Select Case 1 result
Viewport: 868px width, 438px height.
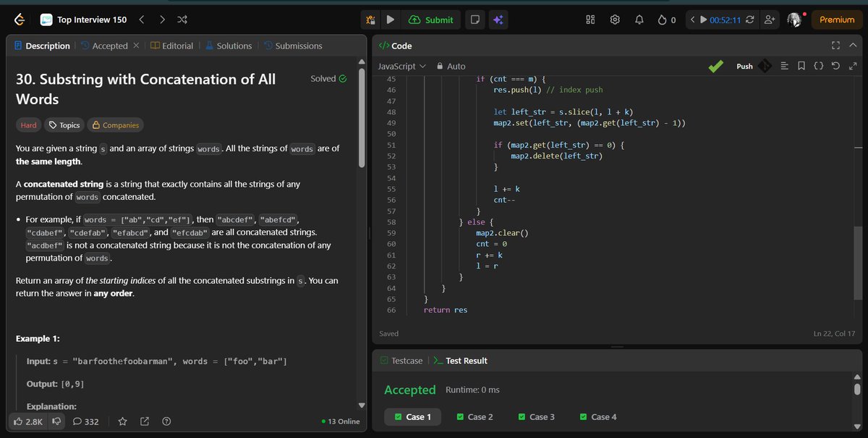coord(412,417)
